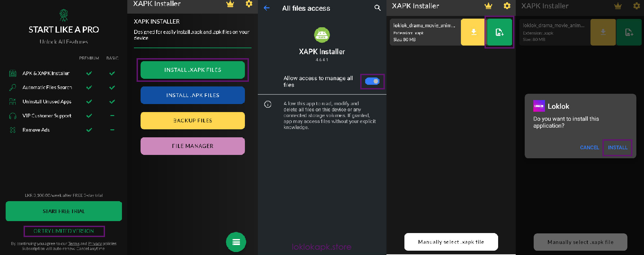Select loklok_drama_movie_anim file in fourth screen
Screen dimensions: 644x255
point(425,32)
